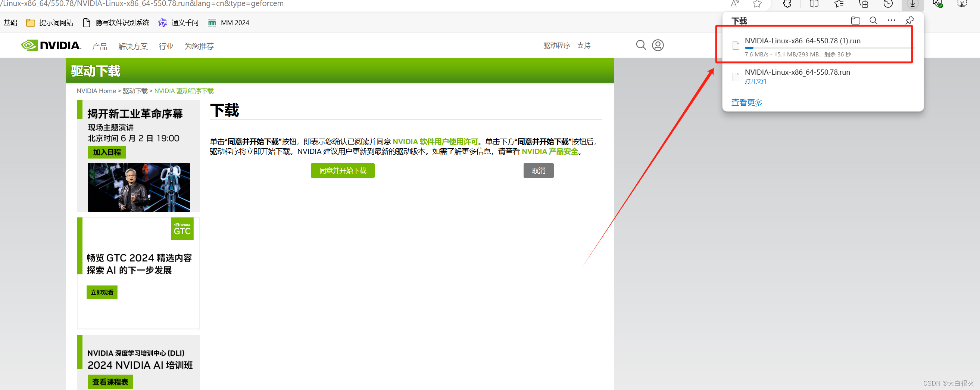Click the 查看课程表 button
980x390 pixels.
[110, 382]
